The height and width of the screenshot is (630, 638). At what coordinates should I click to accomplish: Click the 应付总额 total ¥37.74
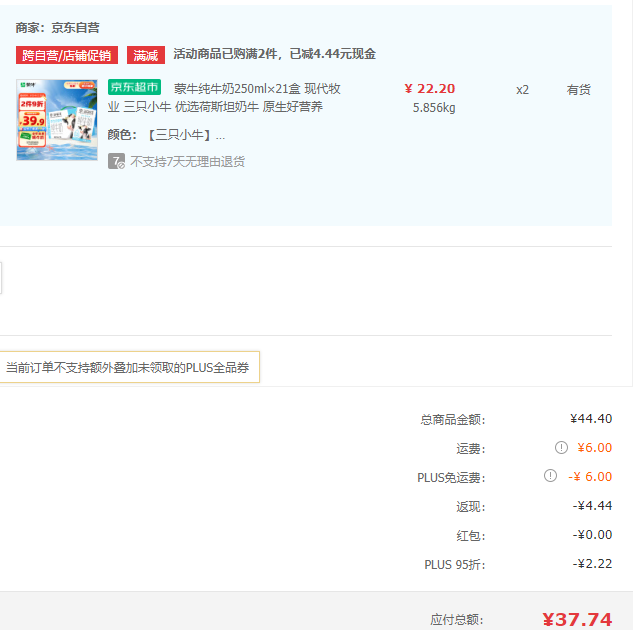click(x=577, y=620)
